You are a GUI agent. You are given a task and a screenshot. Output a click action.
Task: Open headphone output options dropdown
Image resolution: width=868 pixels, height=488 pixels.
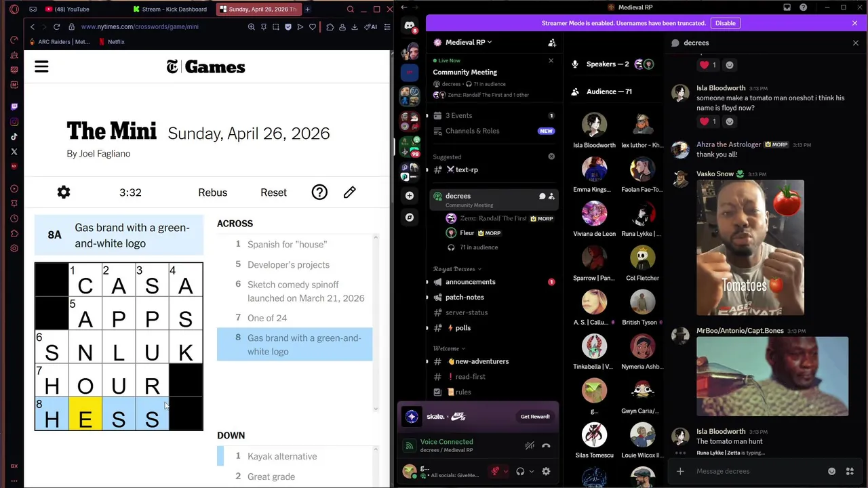[x=531, y=471]
